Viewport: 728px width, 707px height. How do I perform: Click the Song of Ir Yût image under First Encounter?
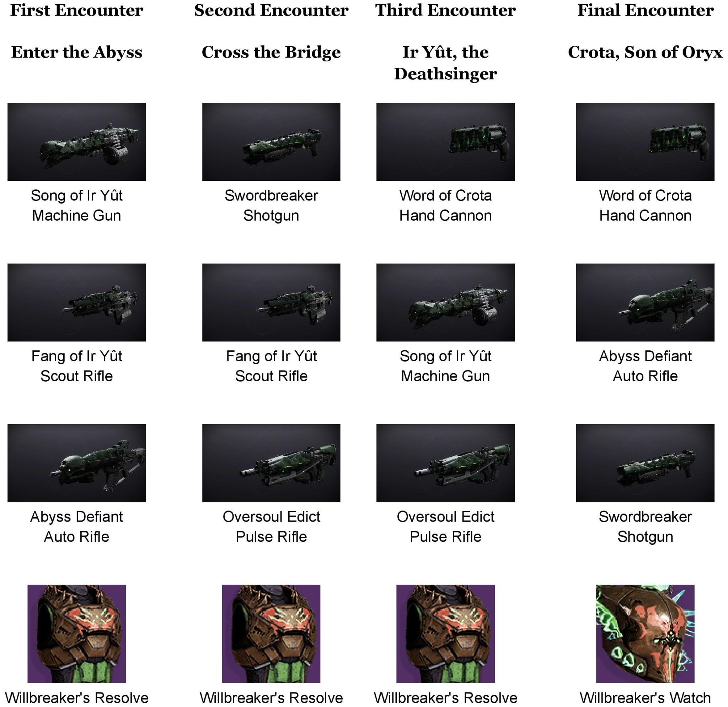pyautogui.click(x=76, y=142)
